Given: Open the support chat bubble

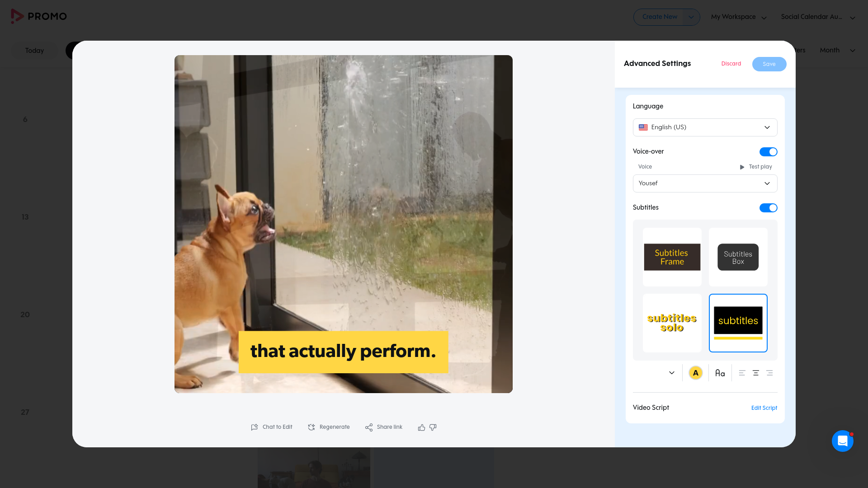Looking at the screenshot, I should tap(842, 441).
